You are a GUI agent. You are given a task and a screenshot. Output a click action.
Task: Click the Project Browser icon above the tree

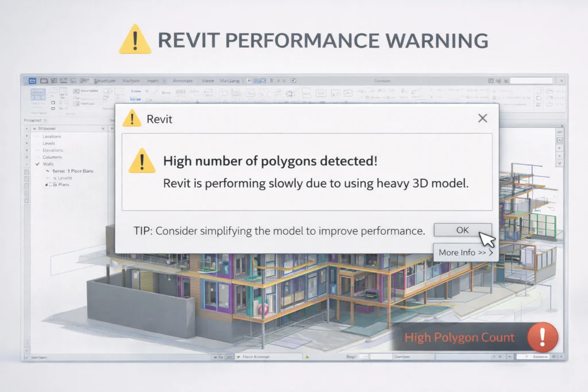(x=36, y=127)
